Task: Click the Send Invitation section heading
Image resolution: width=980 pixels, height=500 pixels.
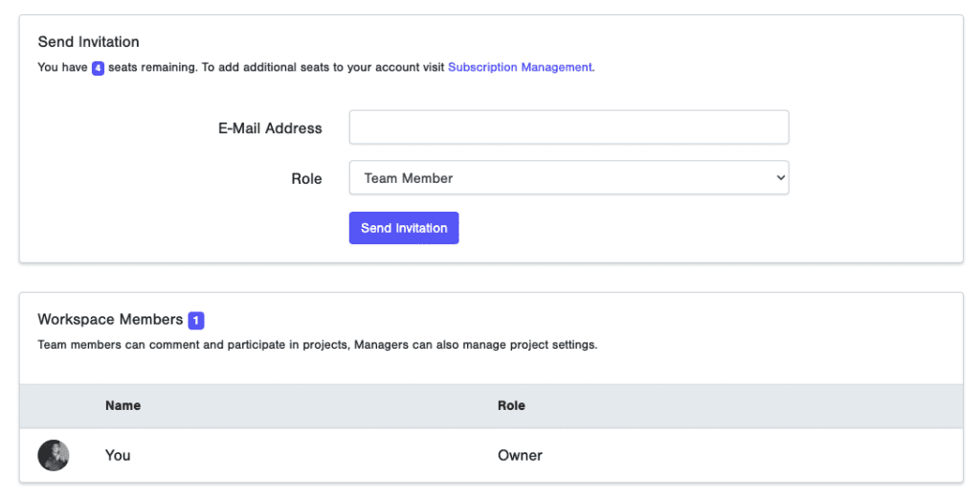Action: (89, 42)
